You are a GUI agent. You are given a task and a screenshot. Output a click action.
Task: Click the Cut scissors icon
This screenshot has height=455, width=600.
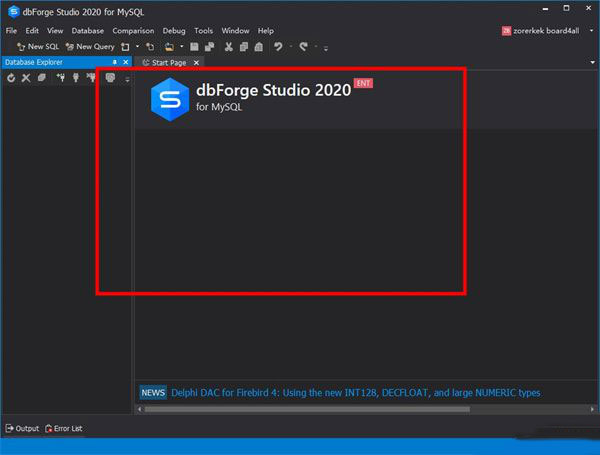[228, 47]
